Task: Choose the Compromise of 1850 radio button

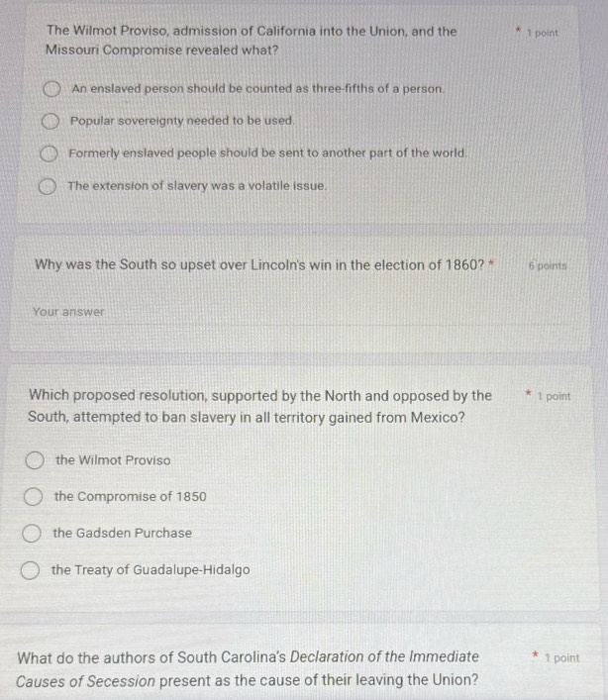Action: (x=34, y=497)
